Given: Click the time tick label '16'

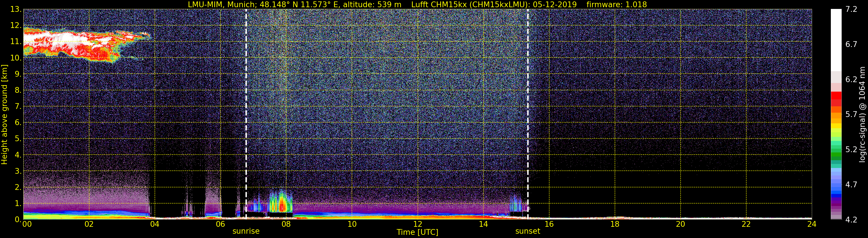Looking at the screenshot, I should (549, 224).
